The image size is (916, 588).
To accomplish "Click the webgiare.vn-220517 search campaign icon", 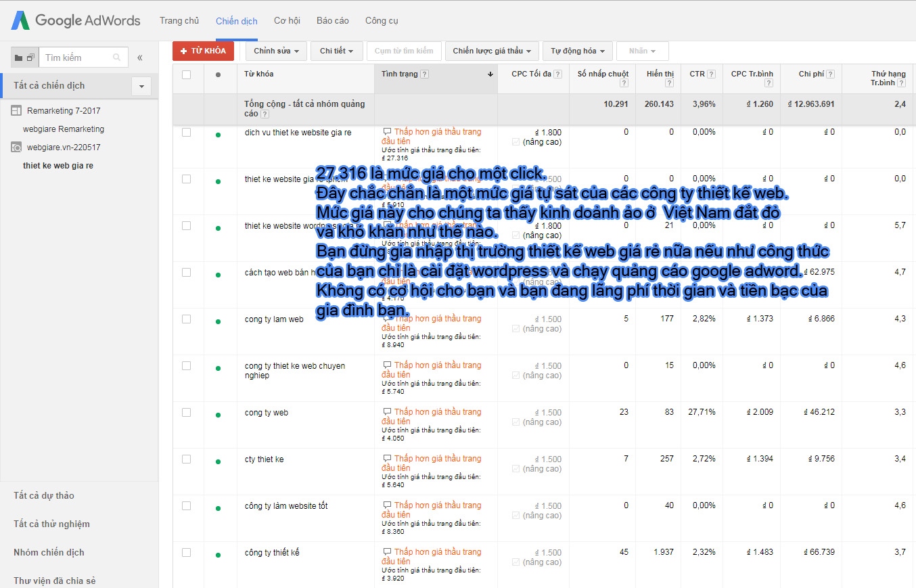I will pos(16,147).
